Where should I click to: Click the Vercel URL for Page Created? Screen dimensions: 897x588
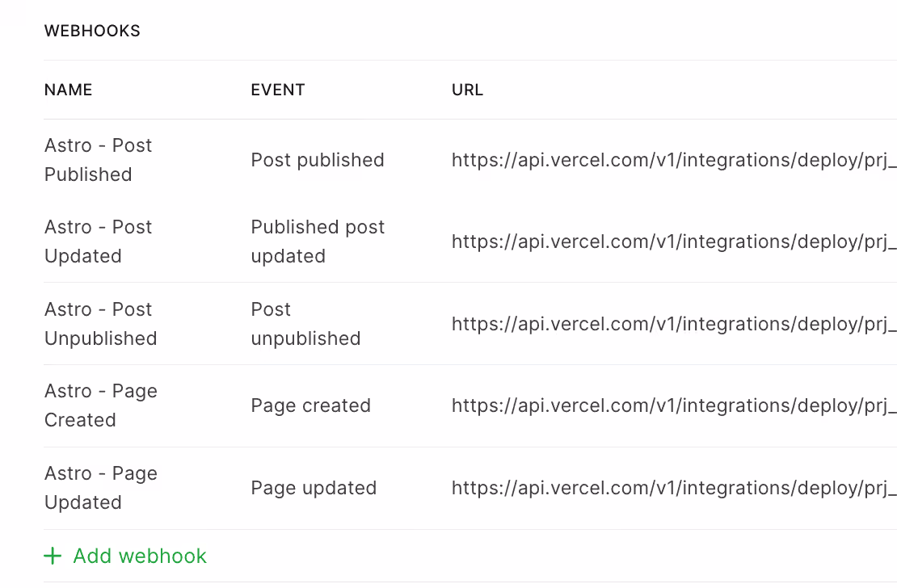coord(674,405)
